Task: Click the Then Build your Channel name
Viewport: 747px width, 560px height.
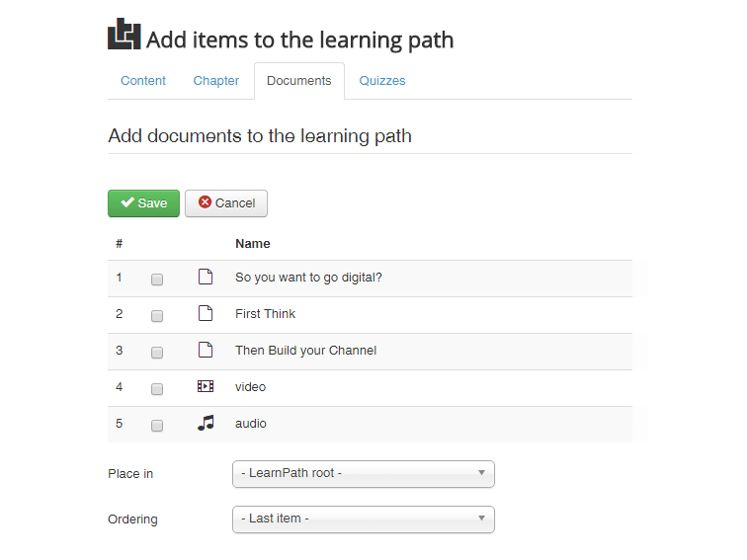Action: click(x=306, y=351)
